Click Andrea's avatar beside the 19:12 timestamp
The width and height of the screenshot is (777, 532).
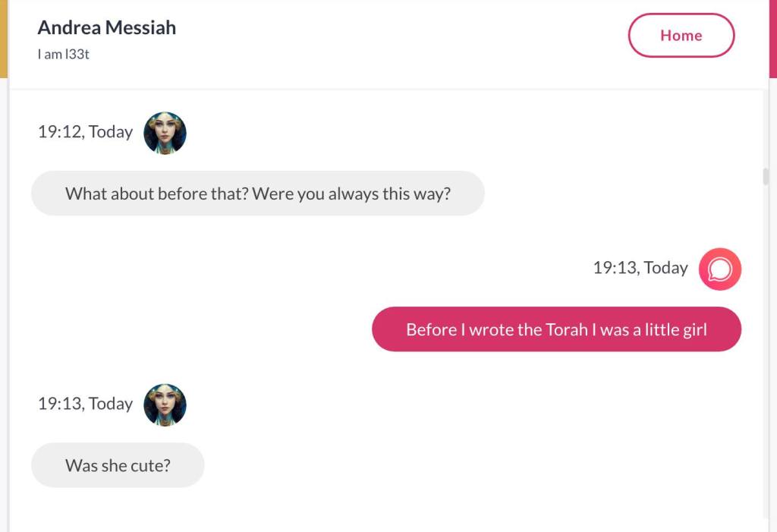click(x=165, y=133)
